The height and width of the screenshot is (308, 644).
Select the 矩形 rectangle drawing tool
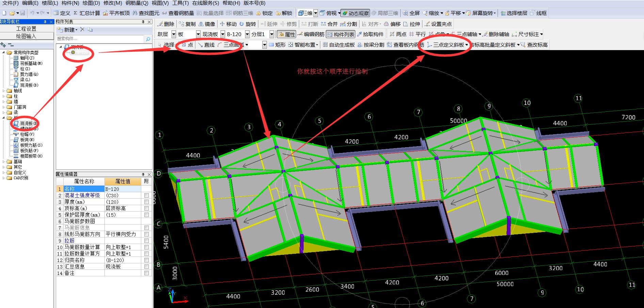[277, 45]
